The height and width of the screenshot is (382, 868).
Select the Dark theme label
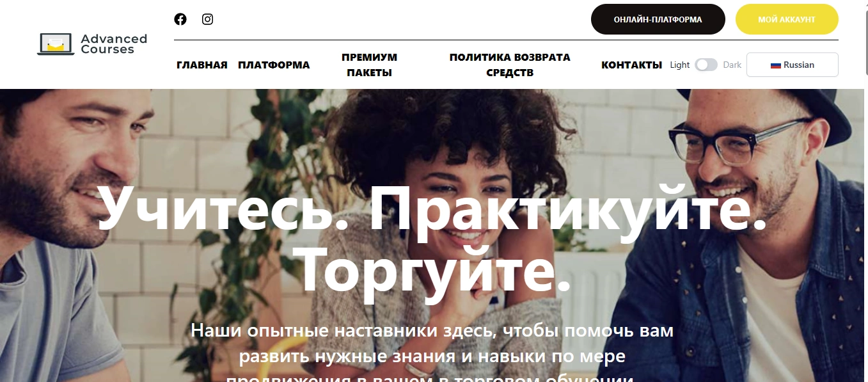(x=732, y=65)
